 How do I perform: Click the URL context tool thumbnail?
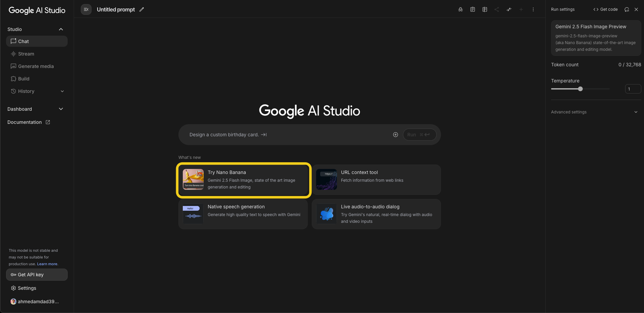[327, 179]
